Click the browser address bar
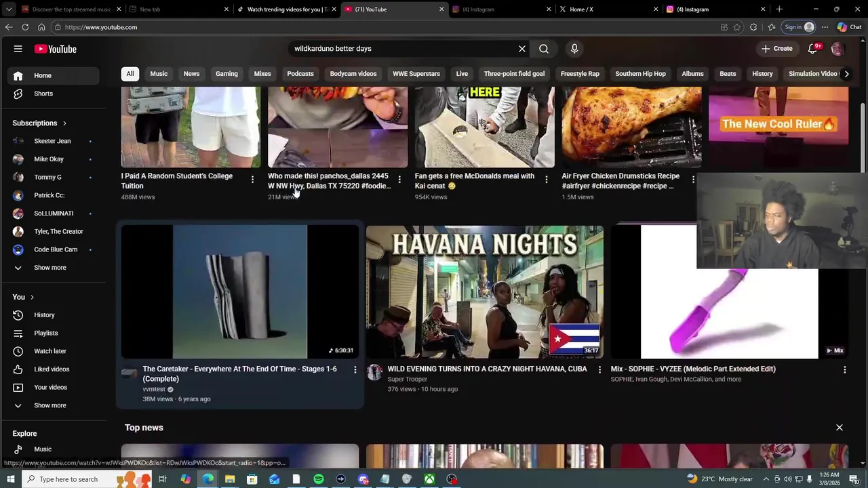Screen dimensions: 868x488 click(387, 27)
